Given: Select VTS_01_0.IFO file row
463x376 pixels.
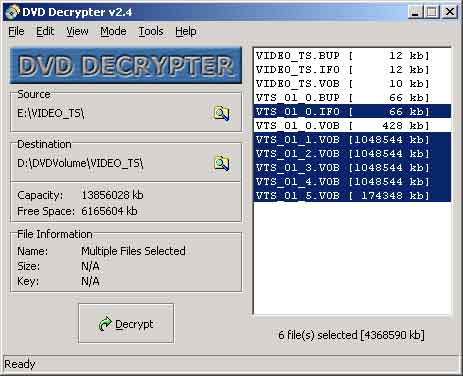Looking at the screenshot, I should [x=352, y=111].
